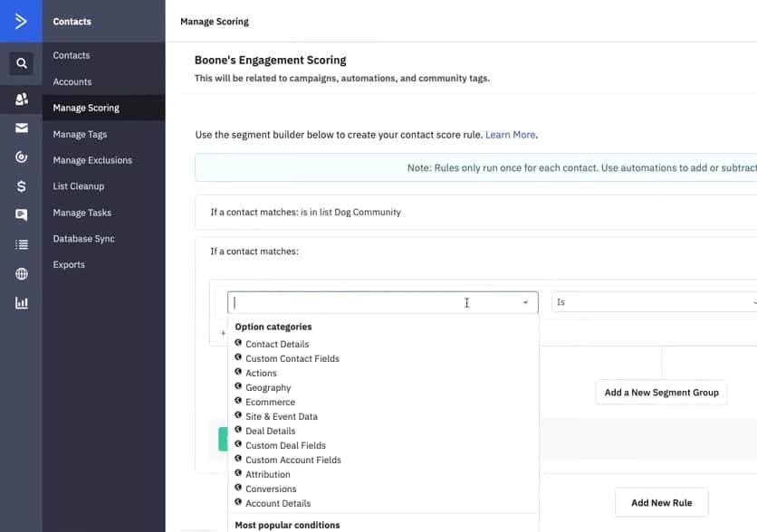The width and height of the screenshot is (757, 532).
Task: Expand the Ecommerce category
Action: click(x=270, y=402)
